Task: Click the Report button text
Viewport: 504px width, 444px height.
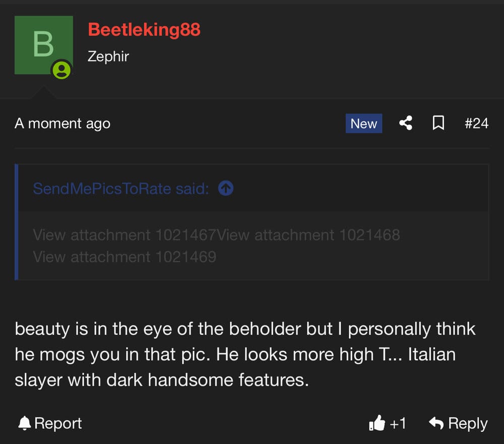Action: point(58,423)
